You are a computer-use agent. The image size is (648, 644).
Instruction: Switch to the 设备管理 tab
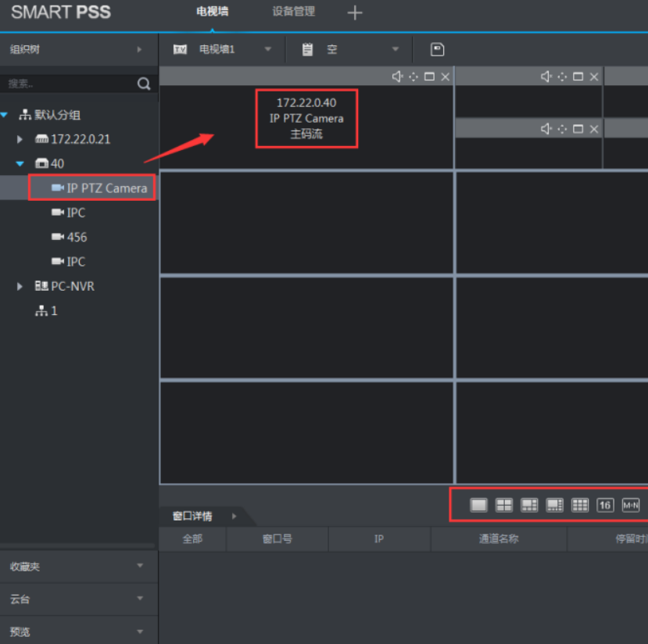tap(293, 12)
